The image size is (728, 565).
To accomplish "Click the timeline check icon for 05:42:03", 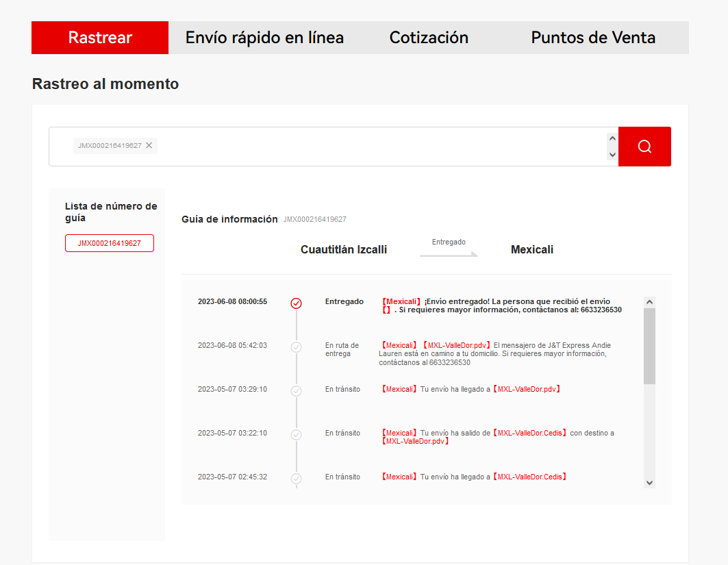I will 296,347.
